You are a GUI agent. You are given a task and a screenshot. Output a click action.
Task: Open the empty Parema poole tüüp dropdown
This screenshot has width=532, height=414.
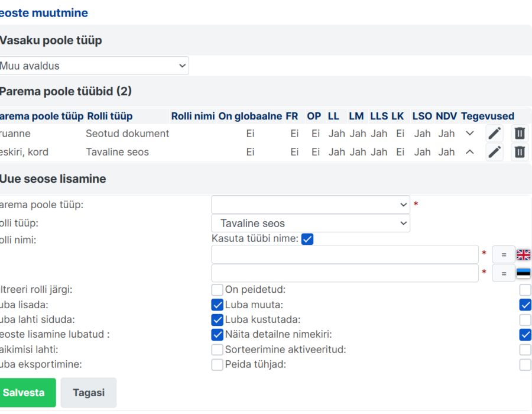[x=310, y=205]
